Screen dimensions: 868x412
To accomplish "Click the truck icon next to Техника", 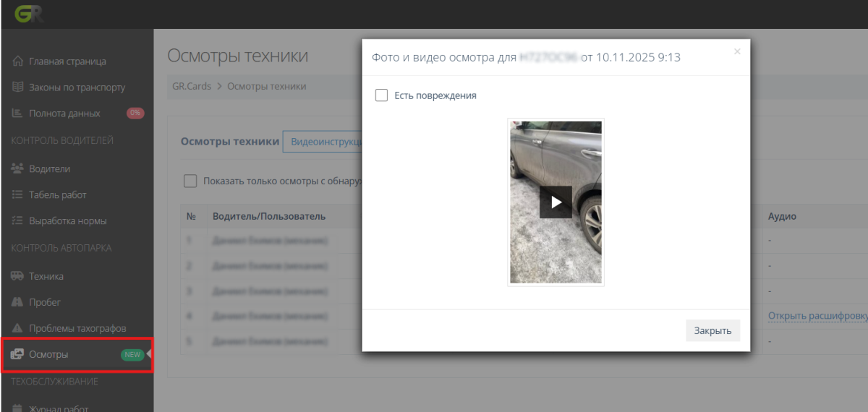I will [x=18, y=276].
